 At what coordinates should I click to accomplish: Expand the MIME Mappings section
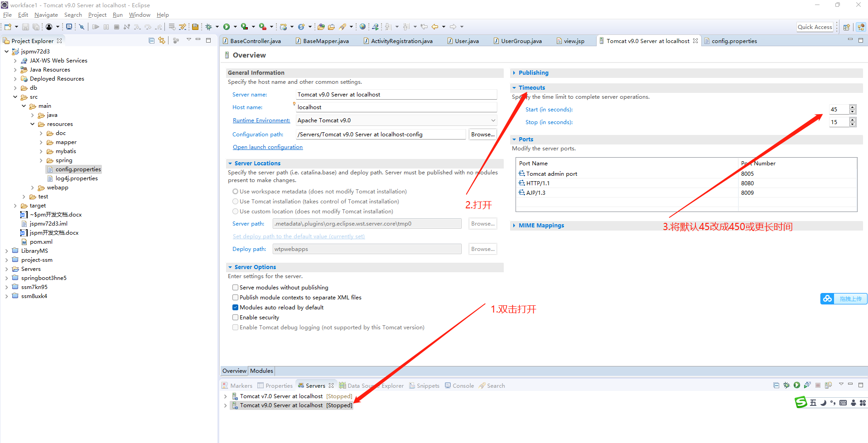click(x=514, y=226)
